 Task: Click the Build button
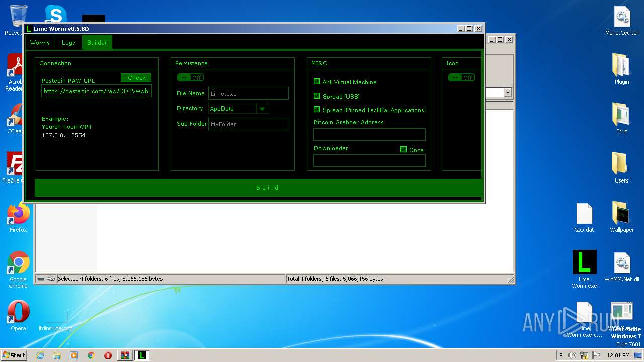(x=258, y=188)
